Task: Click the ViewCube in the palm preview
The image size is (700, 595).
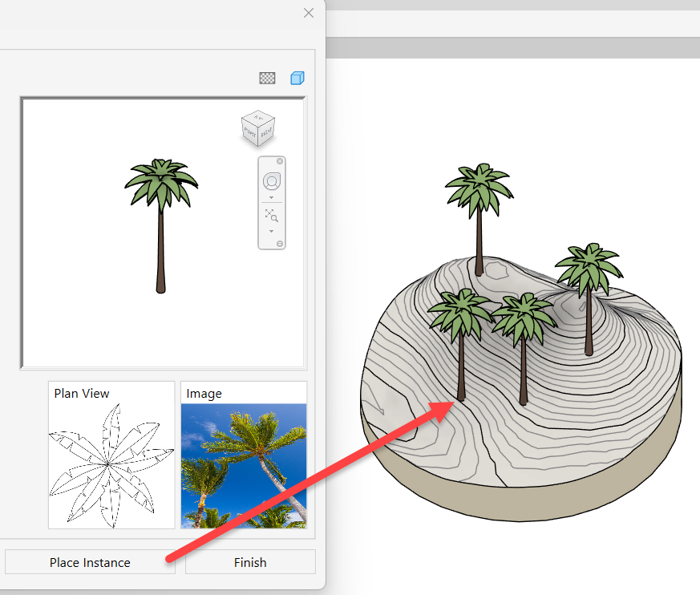Action: pyautogui.click(x=257, y=128)
